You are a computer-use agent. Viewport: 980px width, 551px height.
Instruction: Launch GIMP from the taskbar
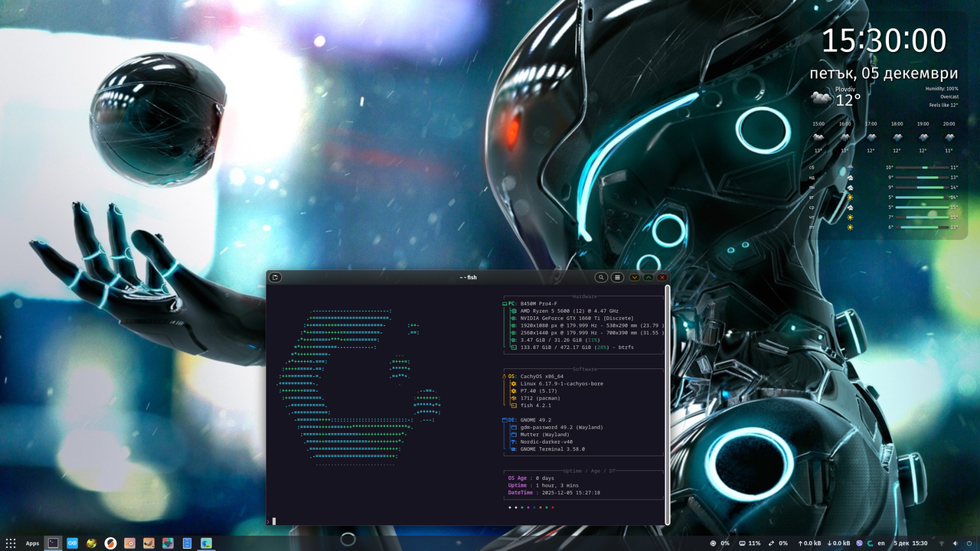pyautogui.click(x=149, y=543)
